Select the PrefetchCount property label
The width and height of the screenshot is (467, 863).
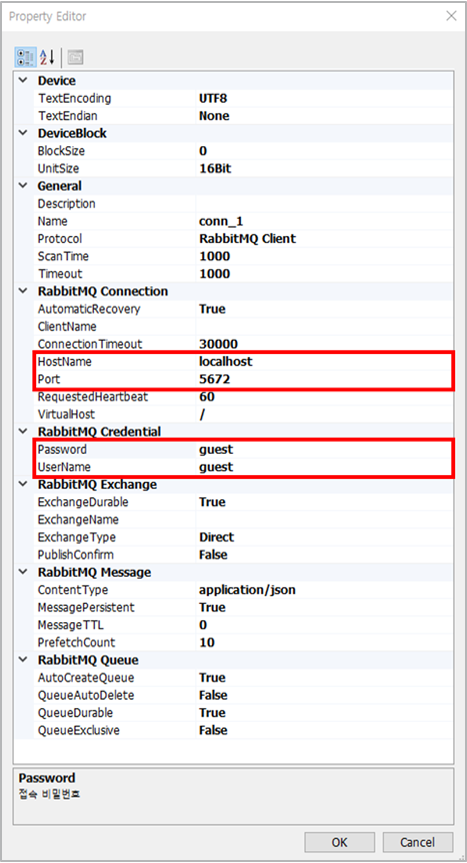point(76,642)
